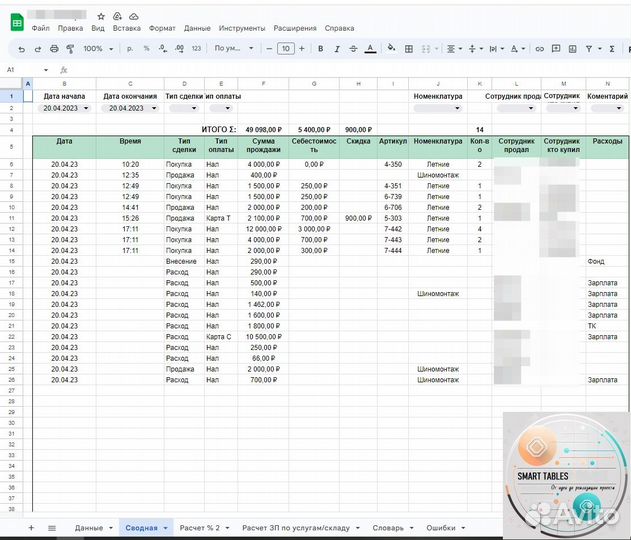Open the text color picker
Image resolution: width=631 pixels, height=540 pixels.
pyautogui.click(x=370, y=49)
